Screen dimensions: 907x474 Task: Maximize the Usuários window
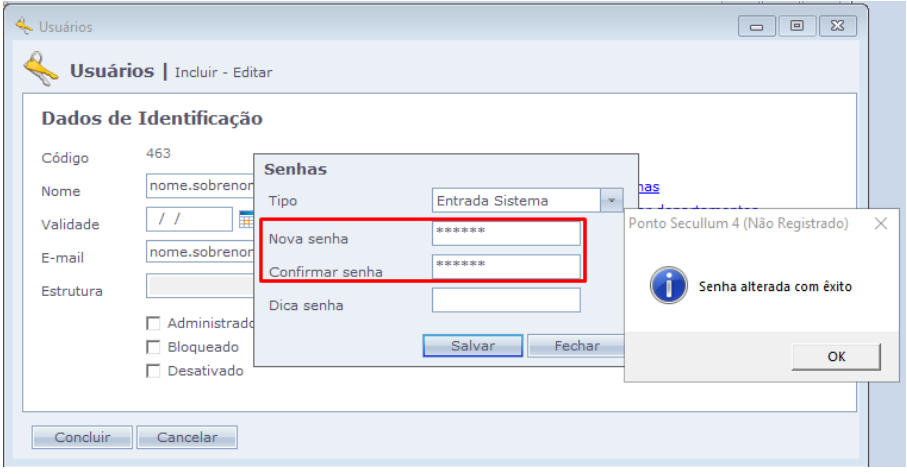(797, 27)
